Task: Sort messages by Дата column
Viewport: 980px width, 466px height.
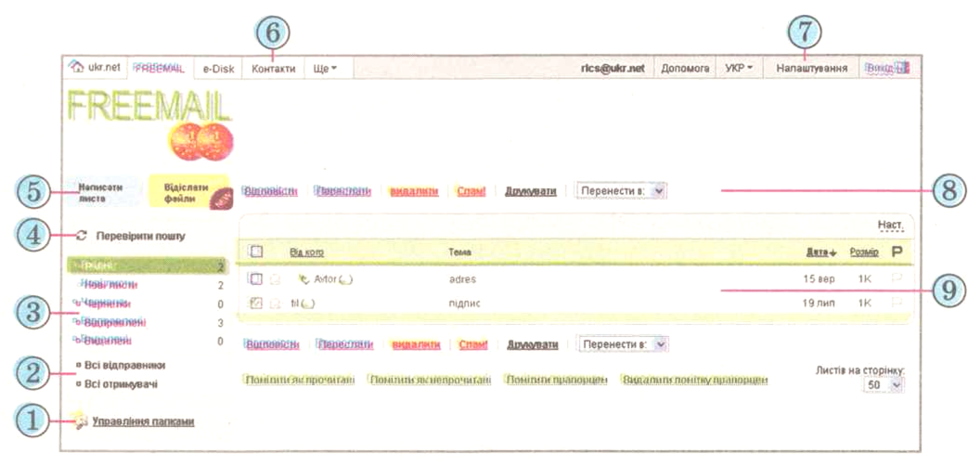Action: [x=822, y=252]
